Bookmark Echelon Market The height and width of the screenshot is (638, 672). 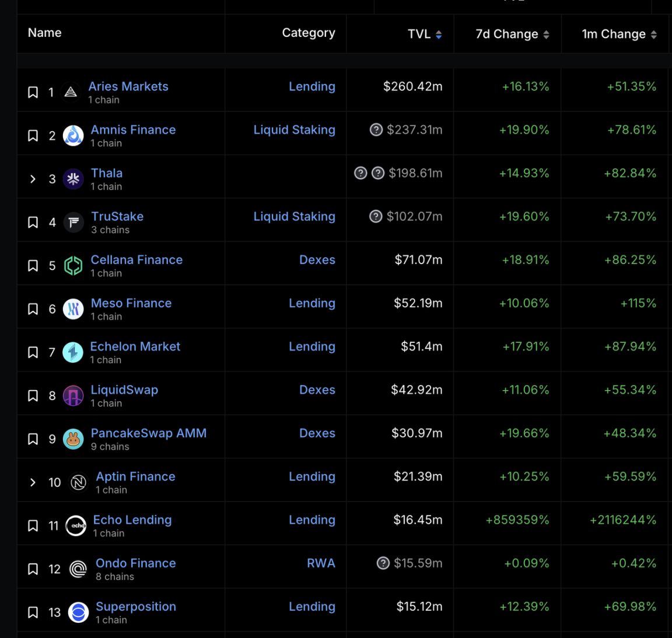click(x=33, y=352)
